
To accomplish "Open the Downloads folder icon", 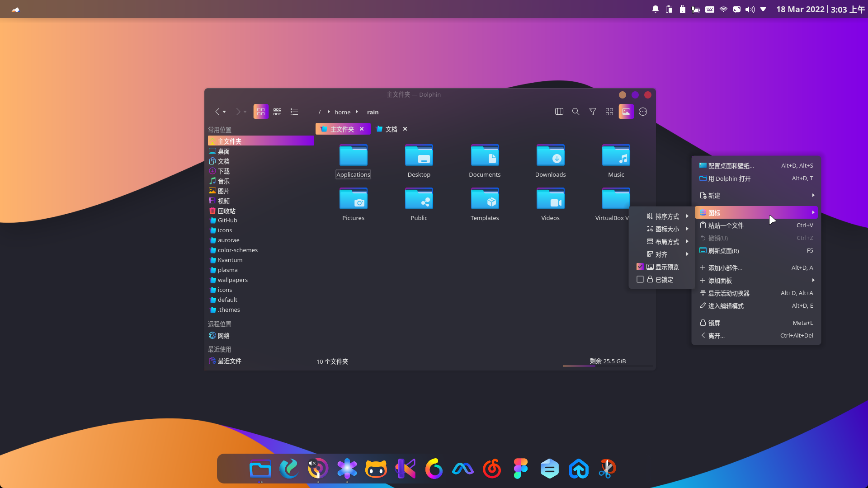I will 551,156.
